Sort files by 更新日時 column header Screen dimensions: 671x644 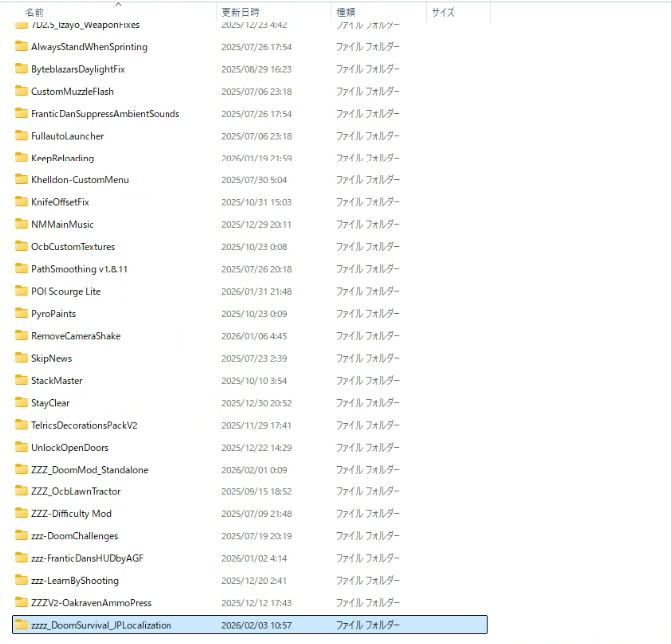[x=240, y=12]
